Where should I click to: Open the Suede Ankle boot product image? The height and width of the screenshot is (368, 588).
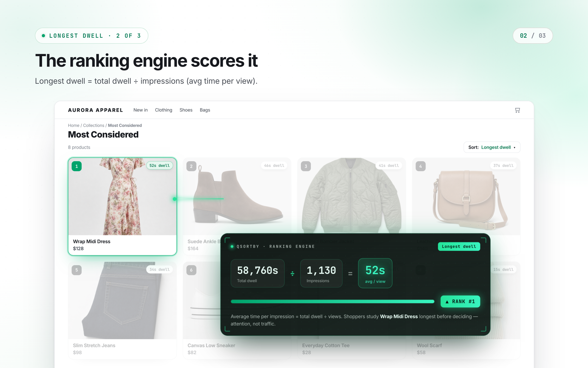(x=237, y=196)
